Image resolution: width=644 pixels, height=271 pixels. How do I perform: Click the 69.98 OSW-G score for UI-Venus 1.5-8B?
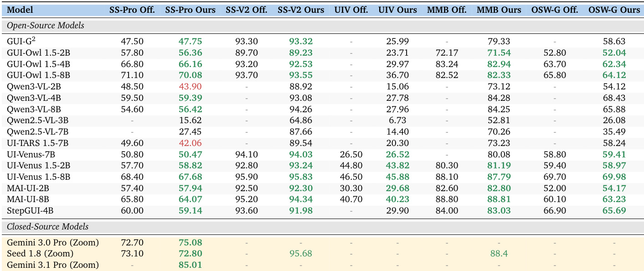point(614,177)
